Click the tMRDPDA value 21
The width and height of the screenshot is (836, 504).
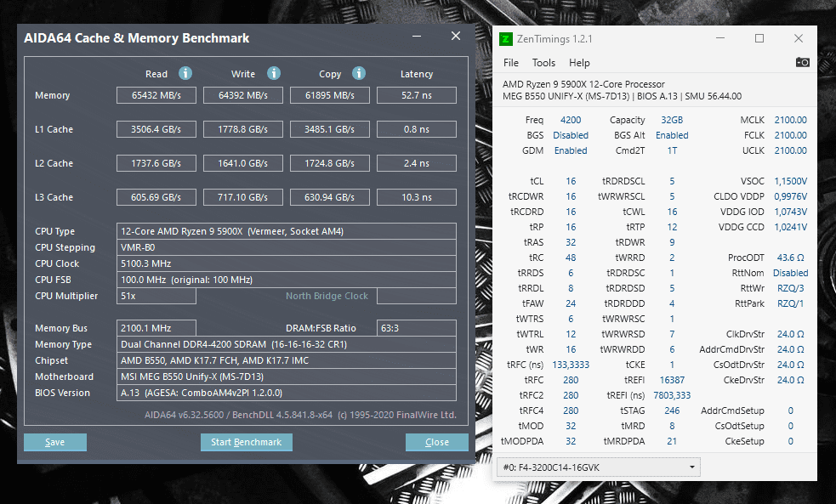click(x=672, y=441)
